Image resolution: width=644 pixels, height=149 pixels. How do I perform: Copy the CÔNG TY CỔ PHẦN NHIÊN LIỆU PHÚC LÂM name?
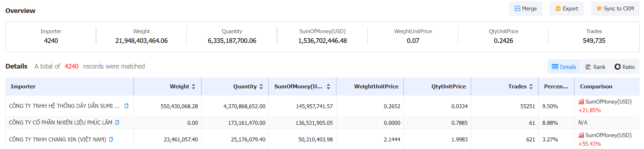coord(117,123)
